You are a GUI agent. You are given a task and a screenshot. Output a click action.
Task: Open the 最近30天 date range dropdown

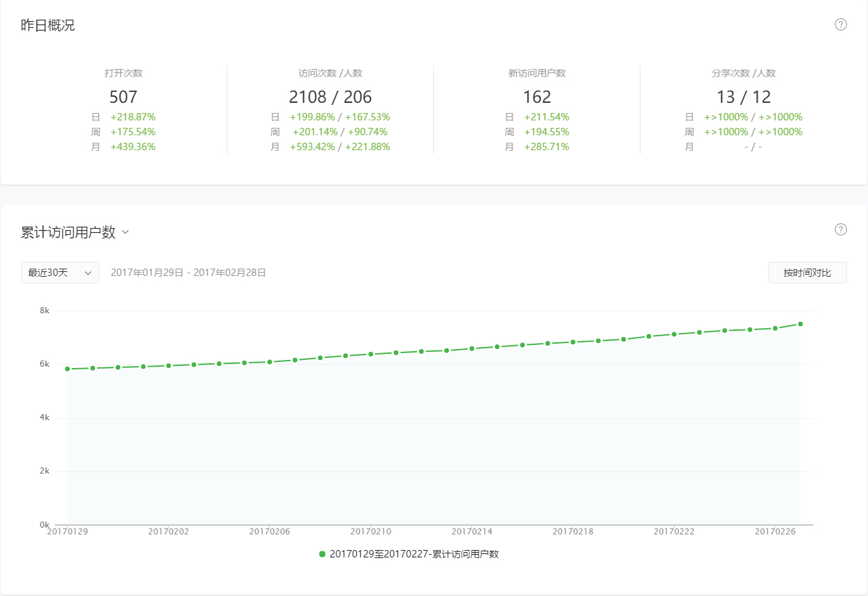click(60, 273)
